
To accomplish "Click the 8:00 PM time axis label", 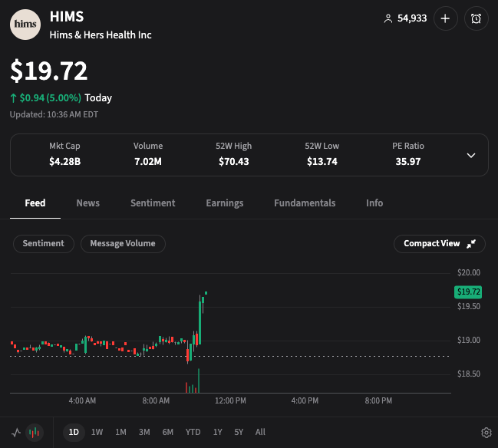I will pos(378,400).
